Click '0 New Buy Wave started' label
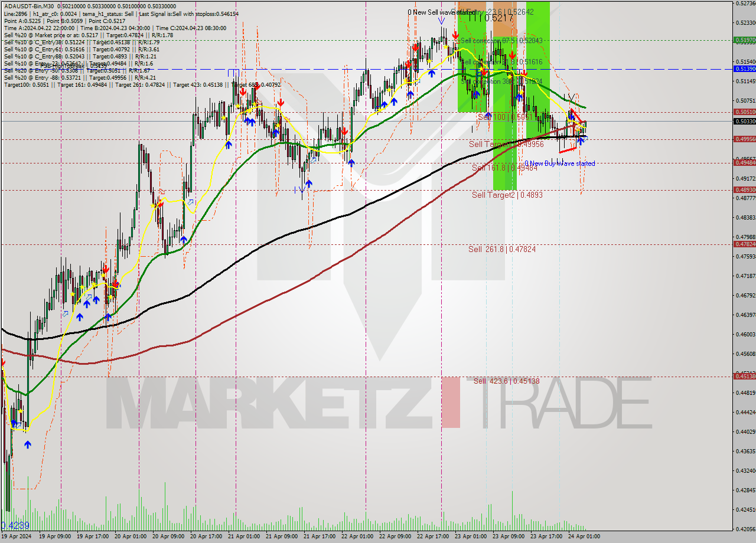Viewport: 756px width, 543px height. [560, 163]
